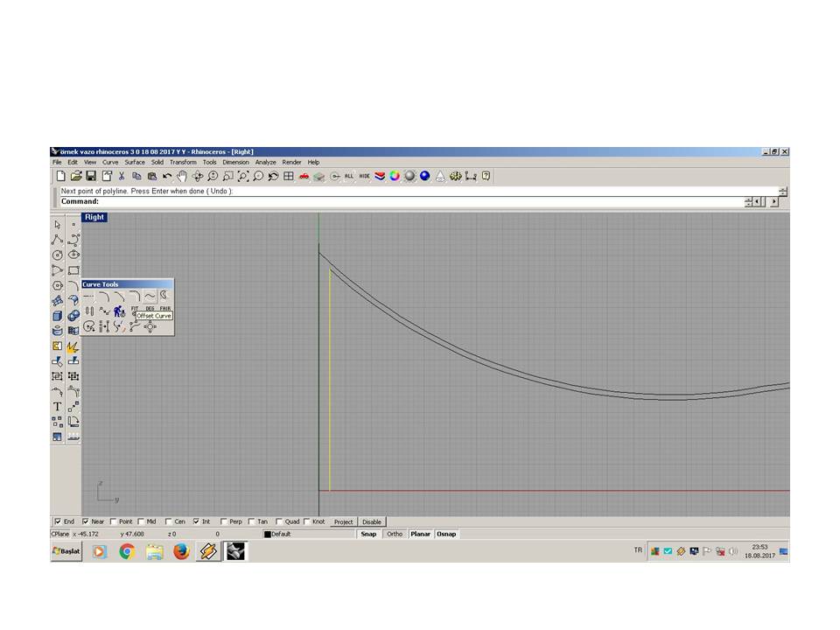Enable the Knot osnap checkbox
The height and width of the screenshot is (630, 840).
click(x=307, y=521)
